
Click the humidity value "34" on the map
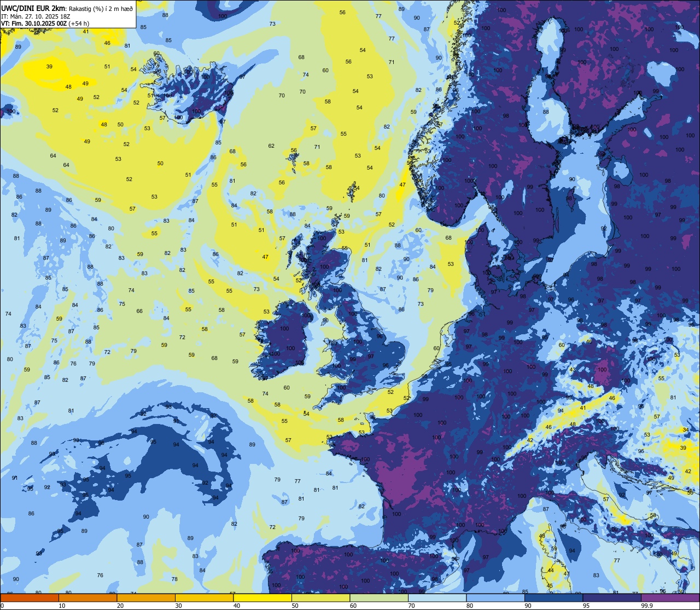click(x=686, y=430)
